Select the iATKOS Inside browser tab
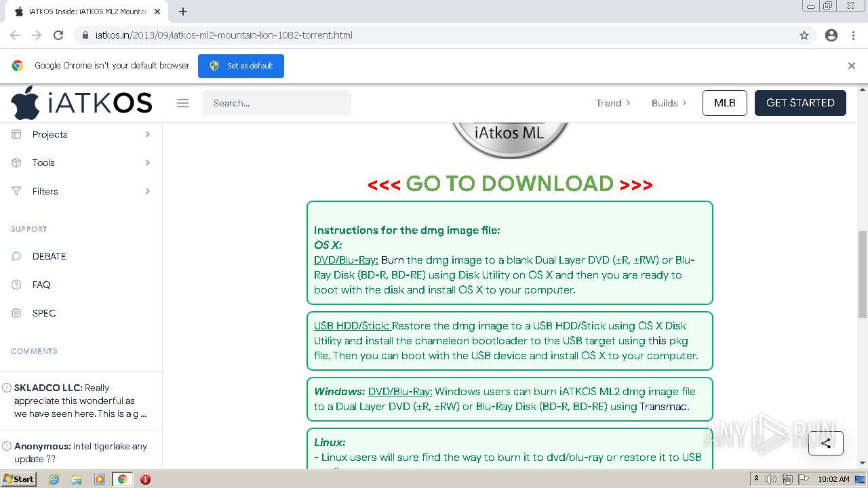The height and width of the screenshot is (488, 868). 88,12
